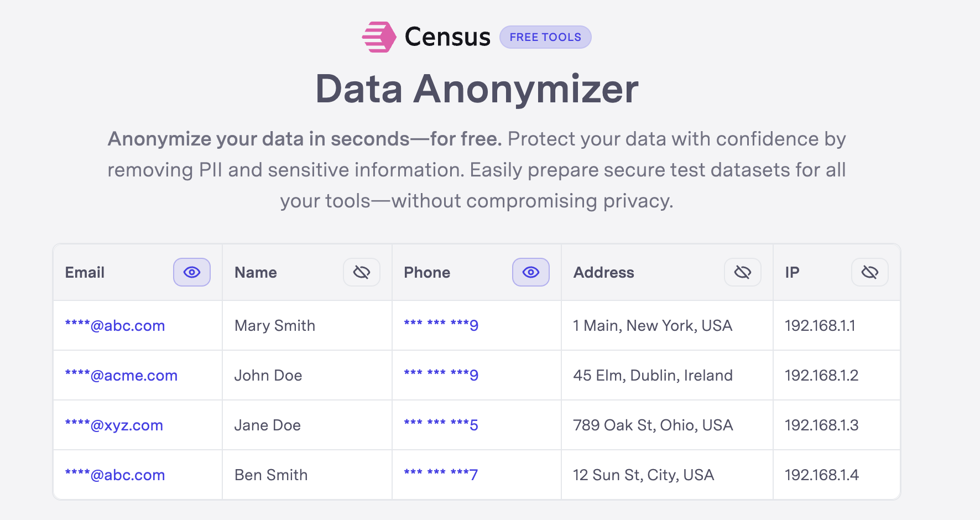
Task: Open the FREE TOOLS badge
Action: [x=545, y=37]
